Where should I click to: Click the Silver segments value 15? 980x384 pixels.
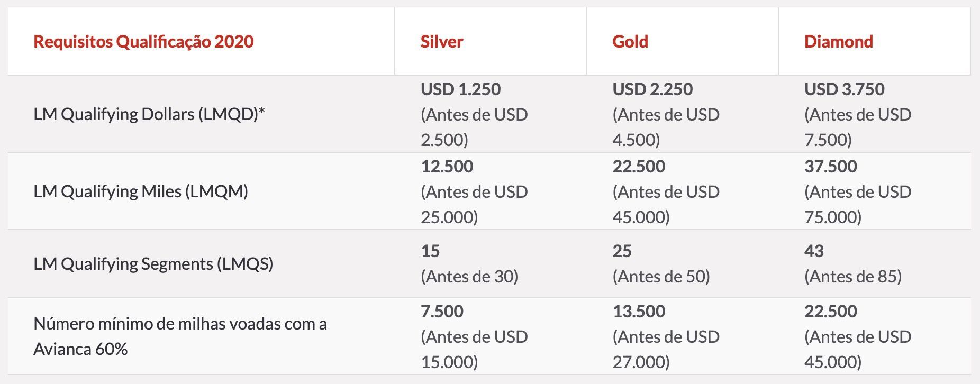click(x=430, y=251)
